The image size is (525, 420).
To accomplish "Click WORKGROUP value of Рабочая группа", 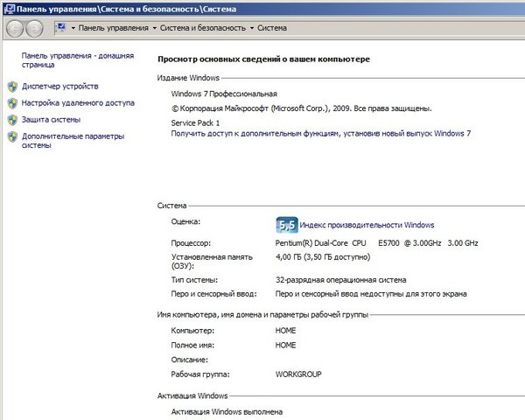I will 298,374.
